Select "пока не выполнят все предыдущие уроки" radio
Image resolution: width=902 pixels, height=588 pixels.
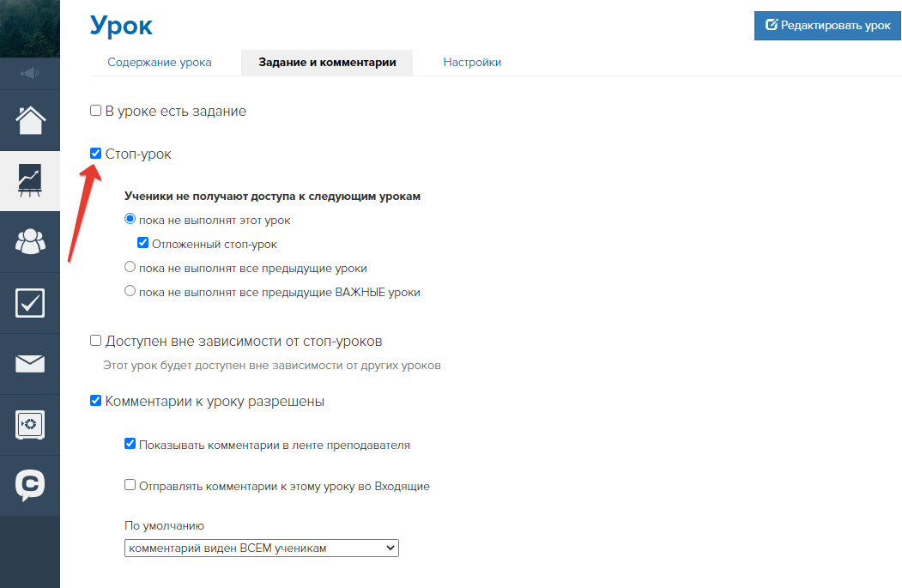(130, 268)
